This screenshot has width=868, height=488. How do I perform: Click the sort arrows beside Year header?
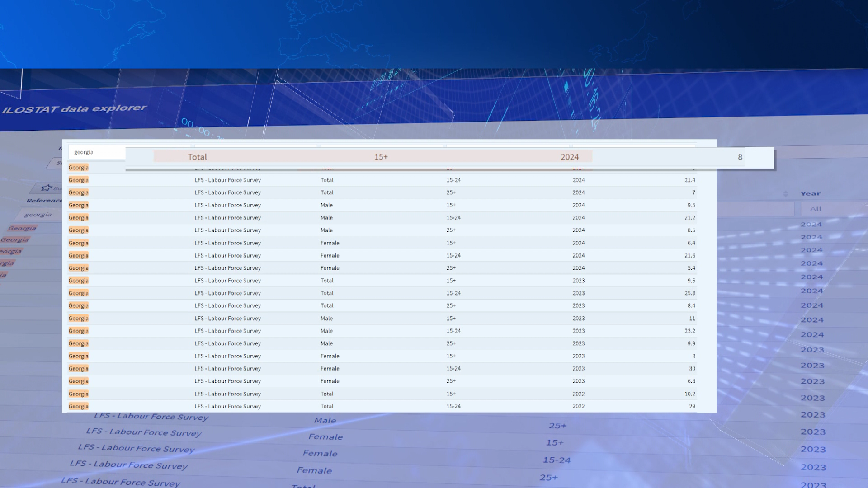pyautogui.click(x=785, y=194)
